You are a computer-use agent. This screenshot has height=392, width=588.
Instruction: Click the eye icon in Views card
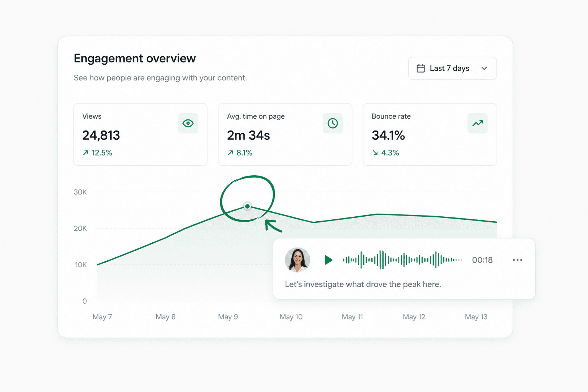pyautogui.click(x=188, y=123)
